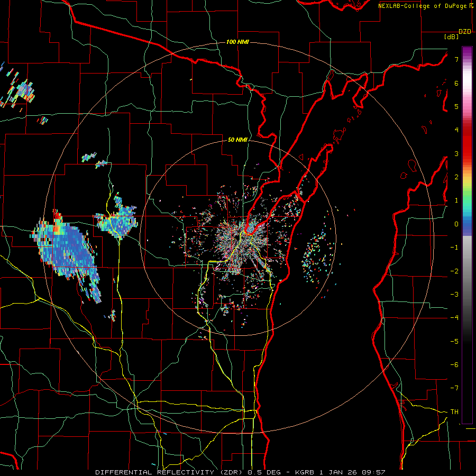Click the 6 dB tick label on the legend
The width and height of the screenshot is (476, 476).
pyautogui.click(x=456, y=83)
